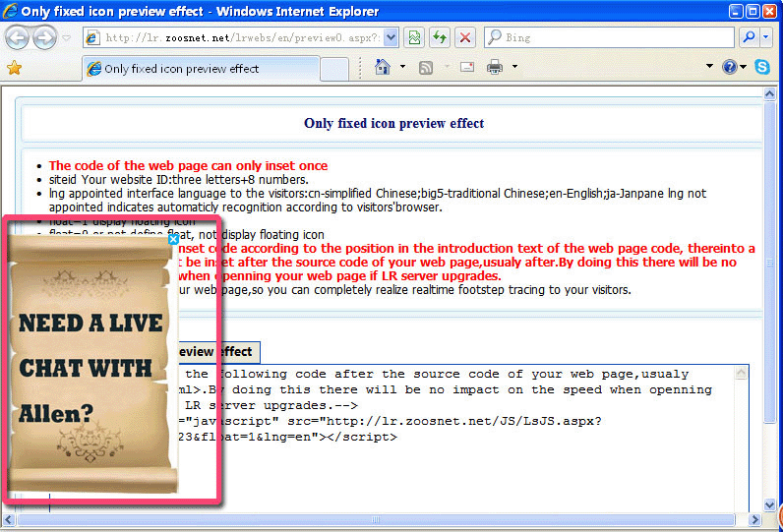The image size is (783, 532).
Task: Expand the Home button dropdown arrow
Action: [x=402, y=66]
